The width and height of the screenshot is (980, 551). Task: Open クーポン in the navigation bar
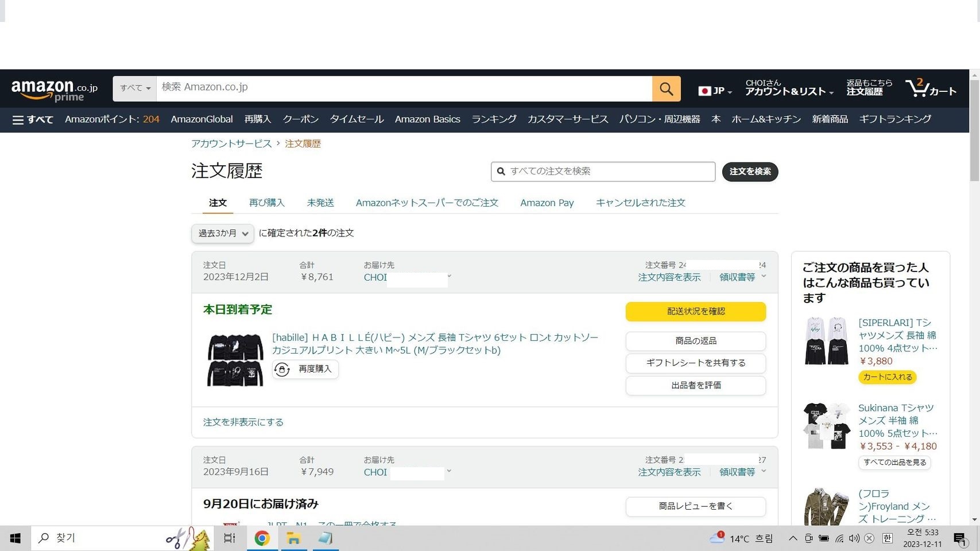pos(301,119)
